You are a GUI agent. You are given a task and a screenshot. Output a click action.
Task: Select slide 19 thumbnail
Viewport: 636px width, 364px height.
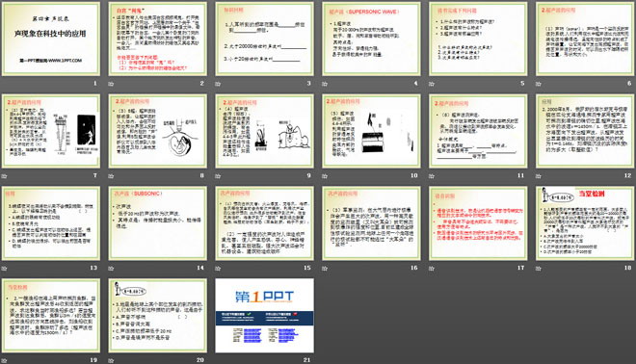point(51,315)
